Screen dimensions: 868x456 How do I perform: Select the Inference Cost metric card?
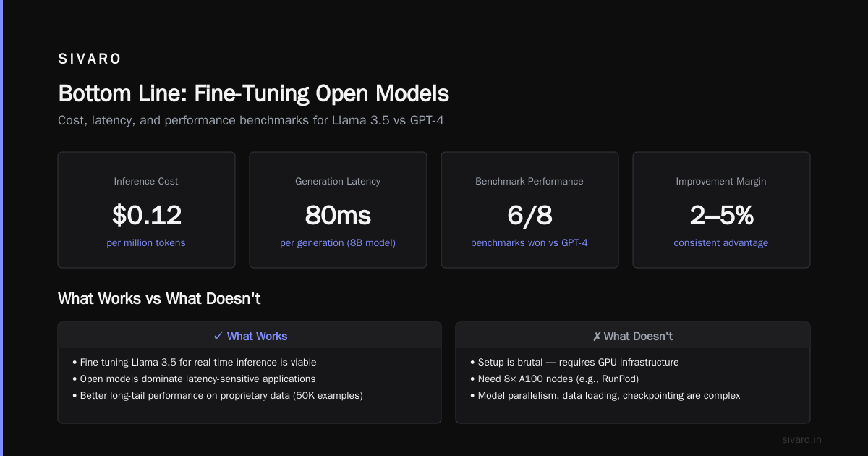(x=146, y=210)
